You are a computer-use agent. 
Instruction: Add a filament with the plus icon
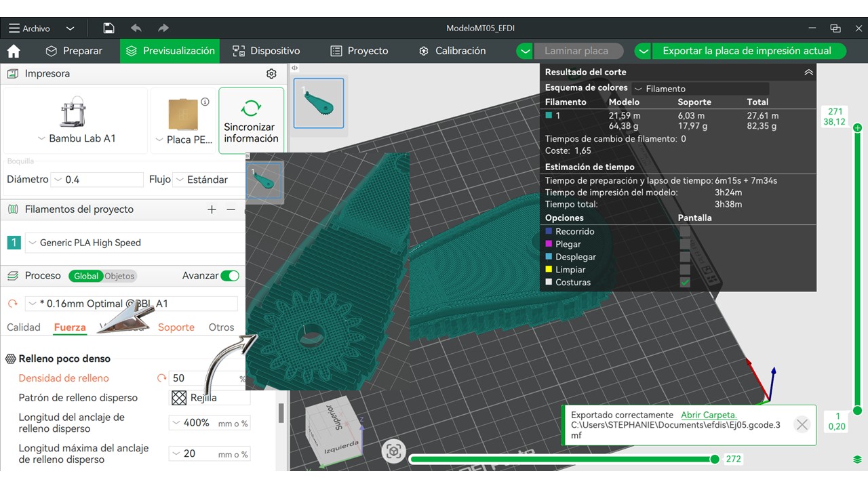pyautogui.click(x=212, y=210)
